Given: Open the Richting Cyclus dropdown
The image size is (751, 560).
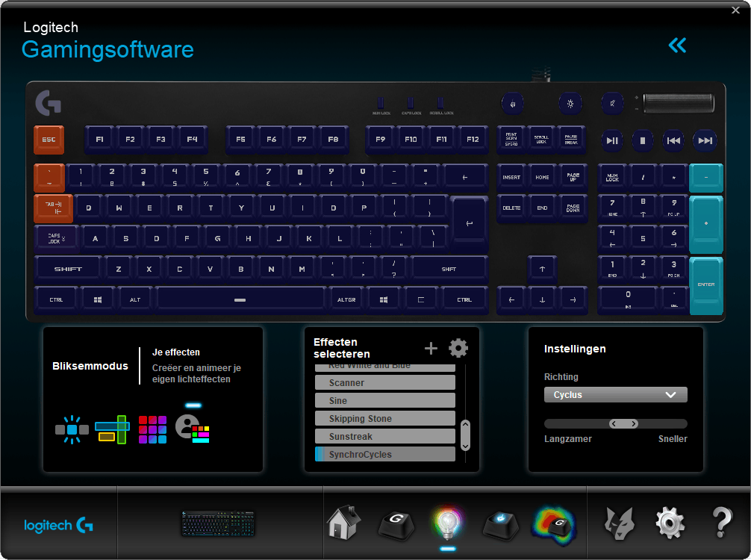Looking at the screenshot, I should coord(615,395).
